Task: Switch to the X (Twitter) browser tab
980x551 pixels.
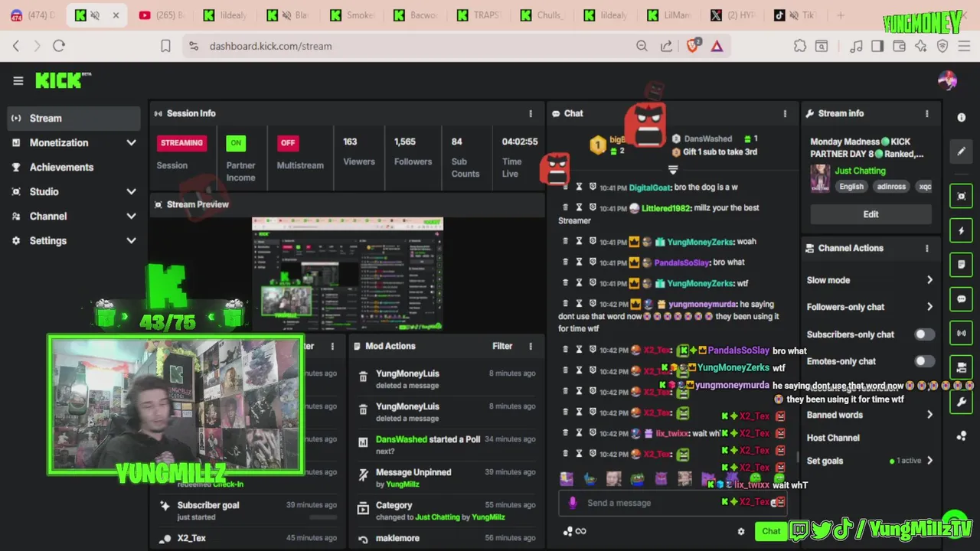Action: click(x=732, y=15)
